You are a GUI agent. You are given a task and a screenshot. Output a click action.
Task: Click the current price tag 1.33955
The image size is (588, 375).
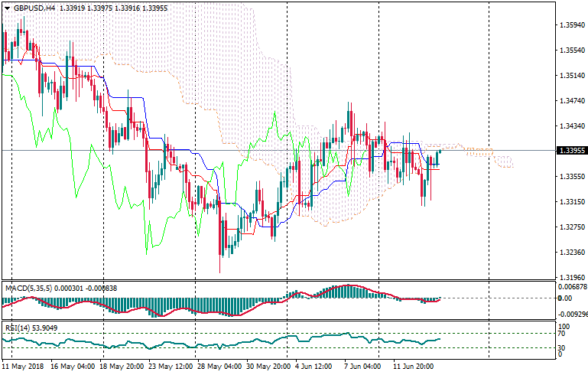pyautogui.click(x=572, y=151)
